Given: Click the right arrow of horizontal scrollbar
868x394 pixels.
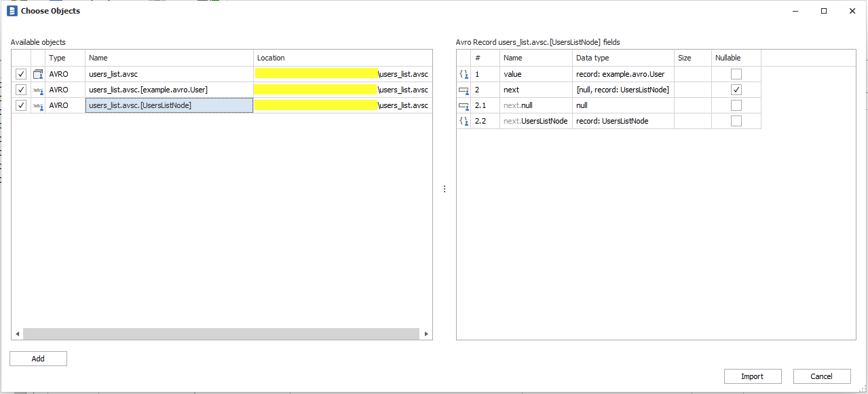Looking at the screenshot, I should (x=426, y=334).
